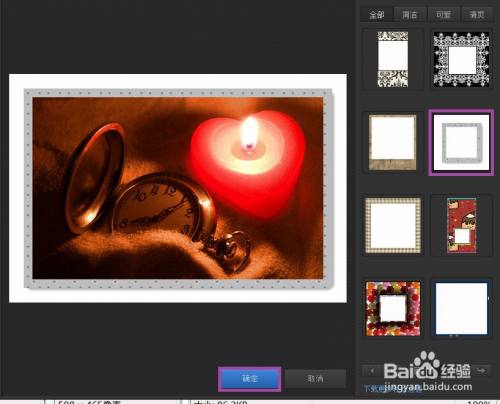Confirm with the blue 确定 button
Image resolution: width=500 pixels, height=404 pixels.
[250, 379]
